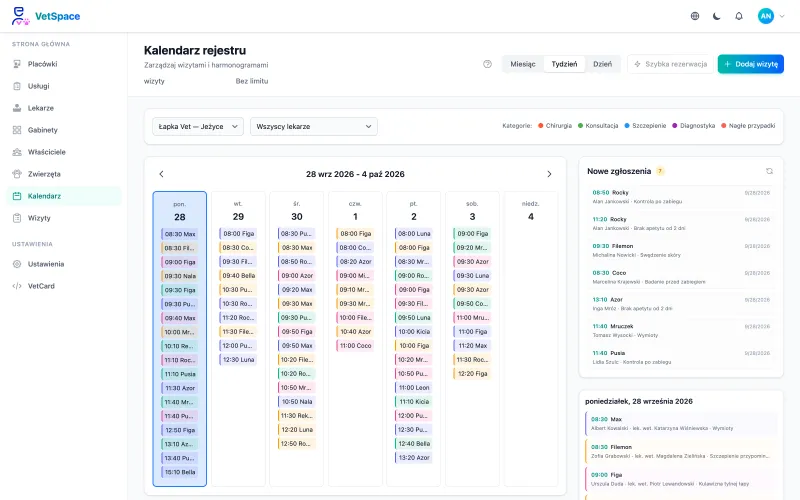Open 12:30 Luna appointment on Tuesday
800x500 pixels.
pyautogui.click(x=238, y=359)
